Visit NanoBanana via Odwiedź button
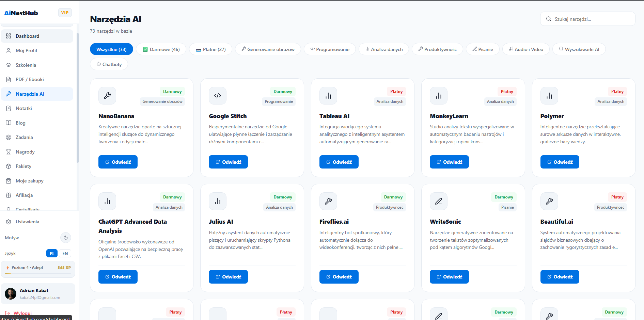Image resolution: width=644 pixels, height=320 pixels. coord(118,162)
